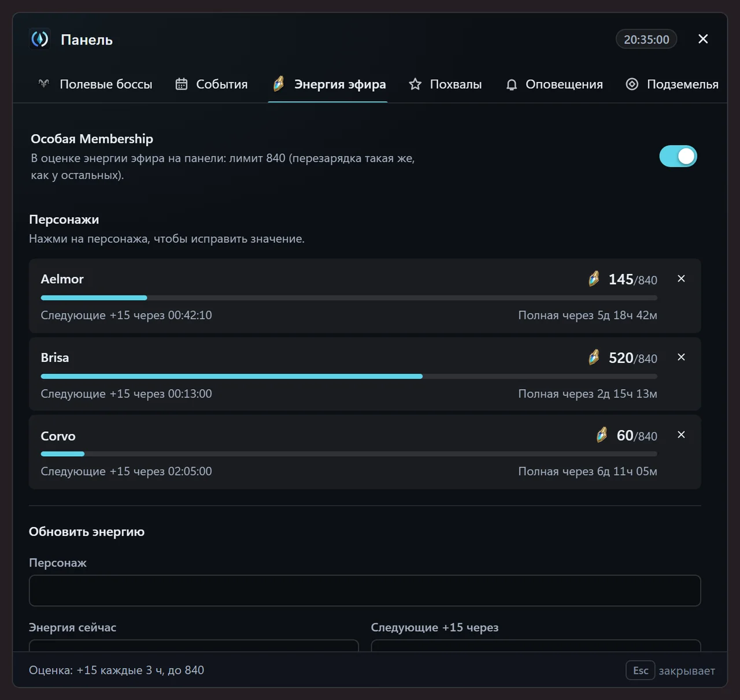Select the Похвалы tab
This screenshot has height=700, width=740.
pyautogui.click(x=445, y=84)
